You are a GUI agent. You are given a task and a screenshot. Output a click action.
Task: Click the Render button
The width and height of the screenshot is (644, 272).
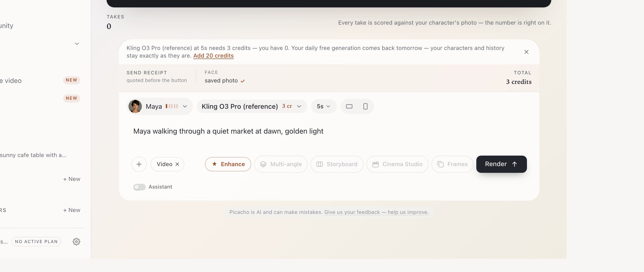click(501, 164)
